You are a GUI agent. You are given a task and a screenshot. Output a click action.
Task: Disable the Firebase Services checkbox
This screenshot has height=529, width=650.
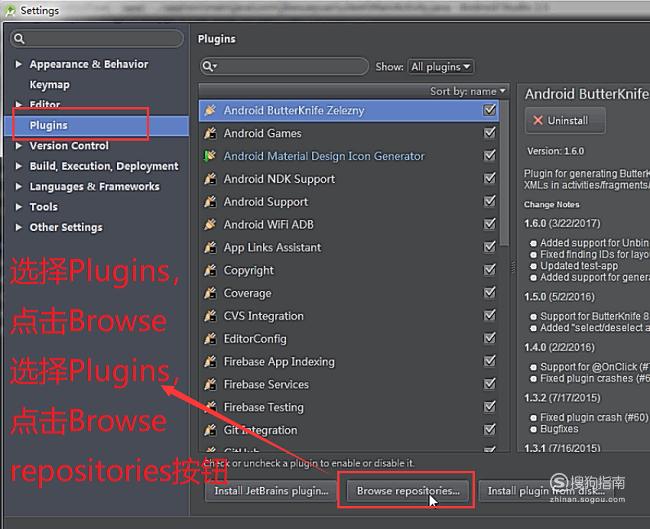tap(490, 384)
